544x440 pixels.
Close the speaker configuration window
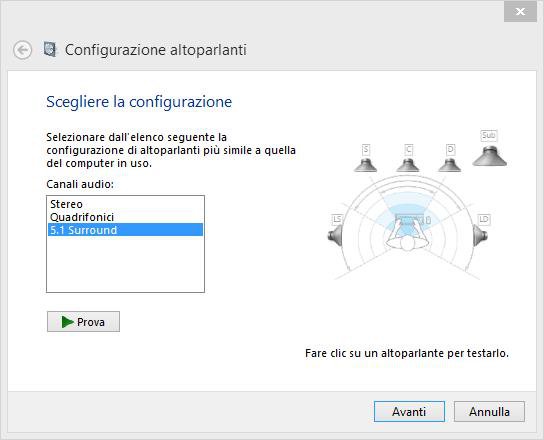520,12
